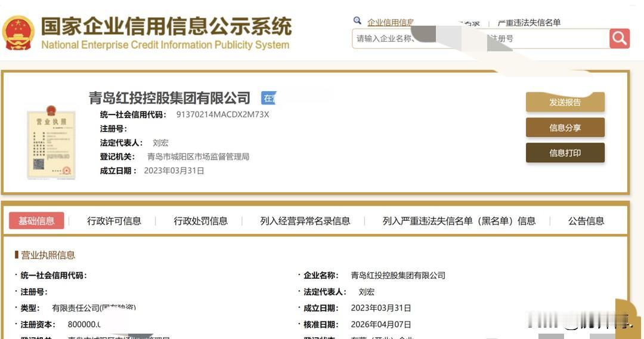Viewport: 644px width, 339px height.
Task: Click 核准日期 value 2026年04月07日
Action: pos(381,325)
